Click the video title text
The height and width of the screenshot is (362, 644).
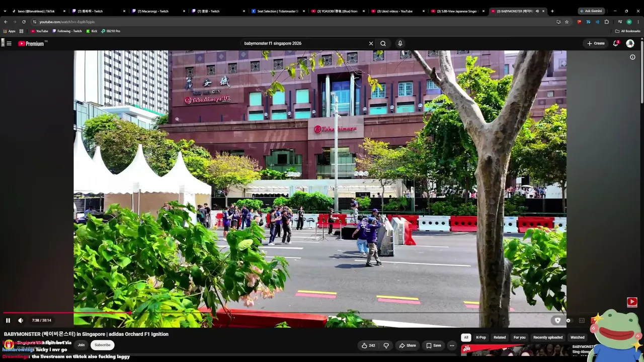click(x=86, y=334)
